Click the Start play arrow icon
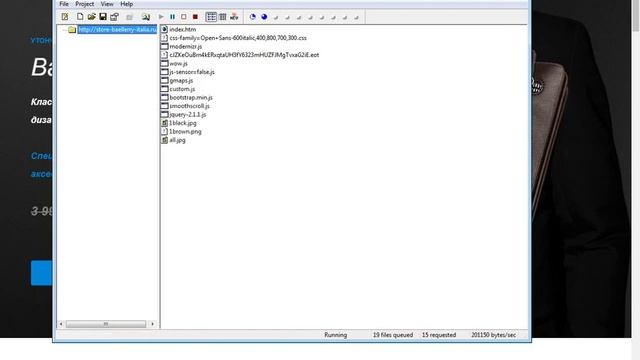This screenshot has width=640, height=360. pos(161,17)
